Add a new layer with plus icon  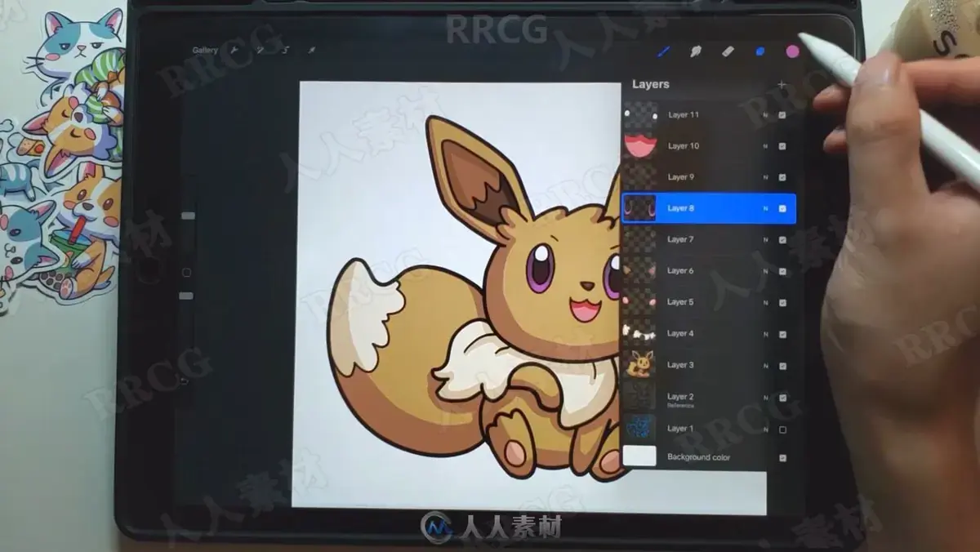[x=782, y=84]
